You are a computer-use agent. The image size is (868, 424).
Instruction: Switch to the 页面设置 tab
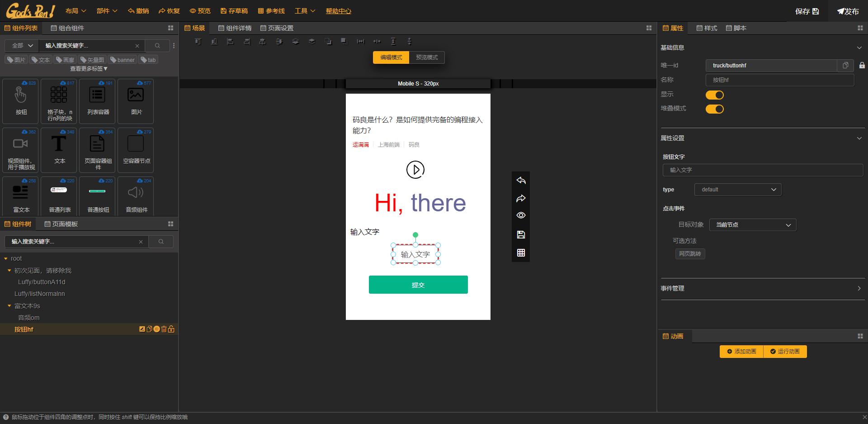tap(277, 28)
